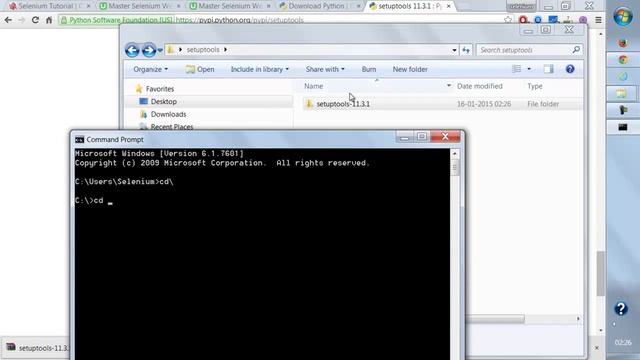Sort by Name column header
The width and height of the screenshot is (640, 360).
[x=313, y=86]
